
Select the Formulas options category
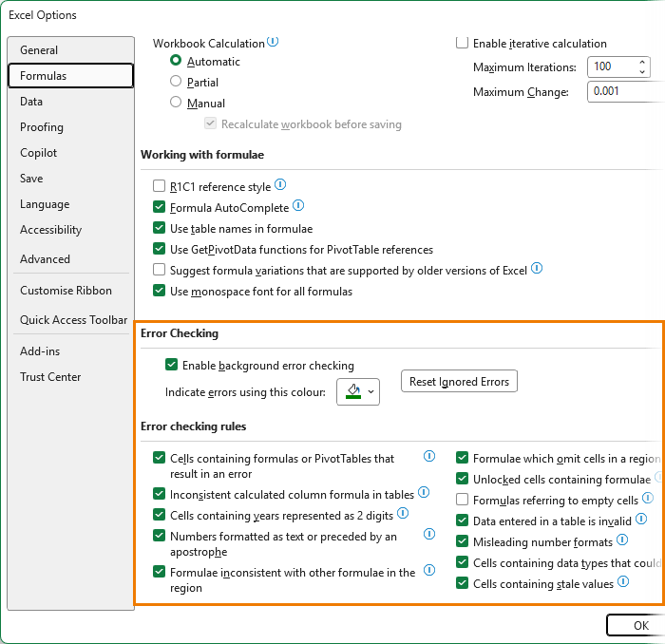[71, 76]
